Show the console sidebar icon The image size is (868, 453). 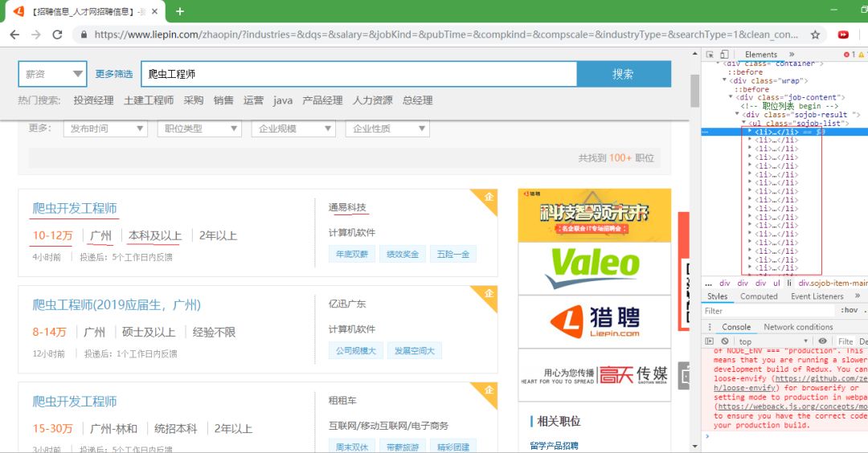(710, 341)
